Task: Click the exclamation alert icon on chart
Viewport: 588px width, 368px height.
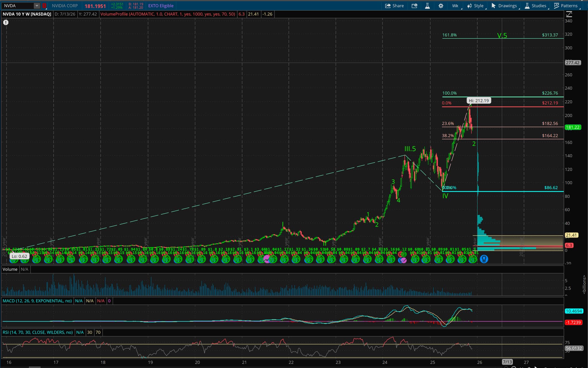Action: point(6,22)
